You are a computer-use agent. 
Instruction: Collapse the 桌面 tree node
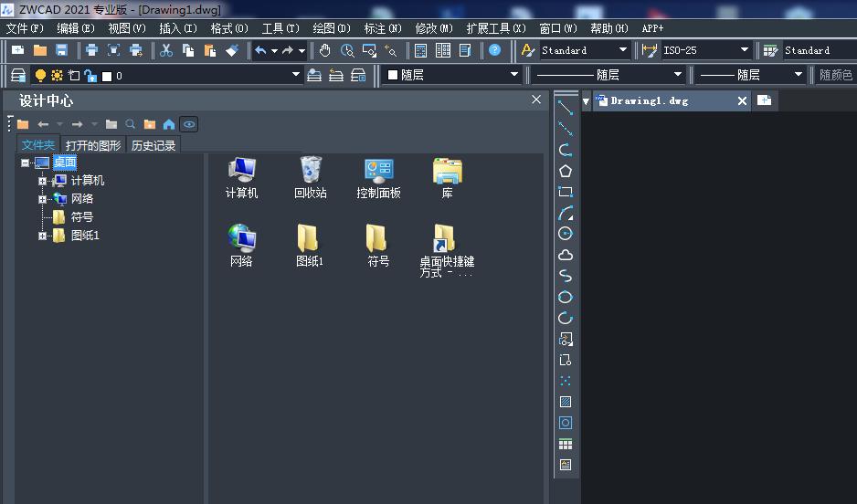[25, 163]
